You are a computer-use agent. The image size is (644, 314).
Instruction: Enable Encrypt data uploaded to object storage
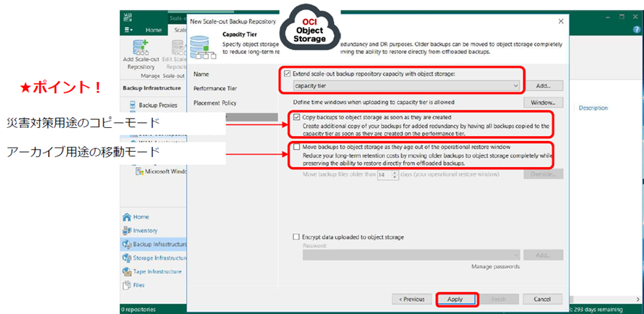[296, 237]
